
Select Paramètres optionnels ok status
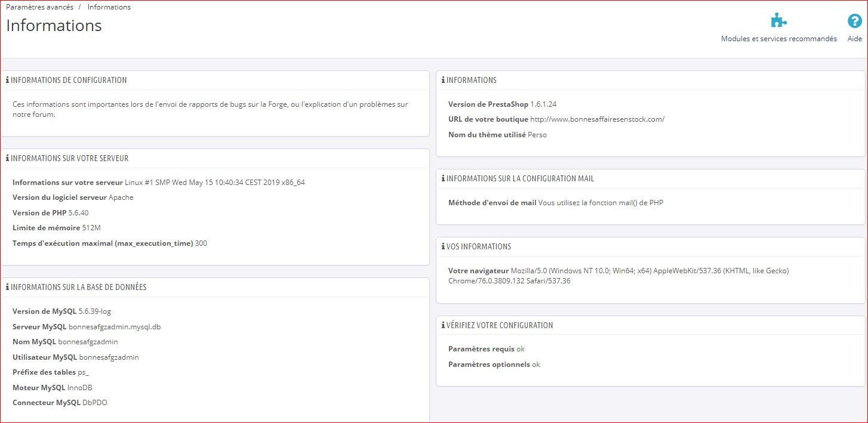tap(536, 365)
